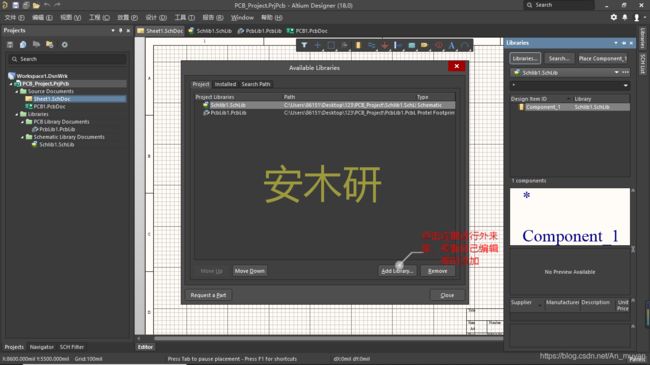Viewport: 650px width, 365px height.
Task: Open the settings gear at top right
Action: 614,17
